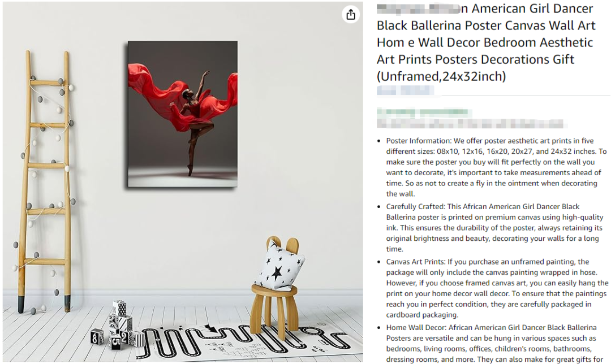Image resolution: width=611 pixels, height=364 pixels.
Task: Click the blurred beginning of product title
Action: [419, 8]
